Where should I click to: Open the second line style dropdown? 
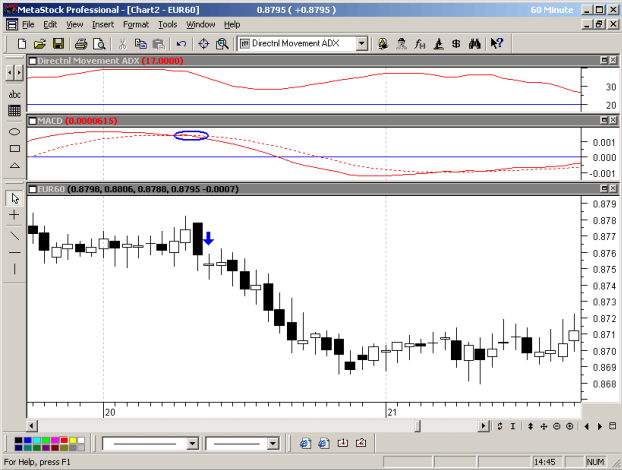point(273,443)
